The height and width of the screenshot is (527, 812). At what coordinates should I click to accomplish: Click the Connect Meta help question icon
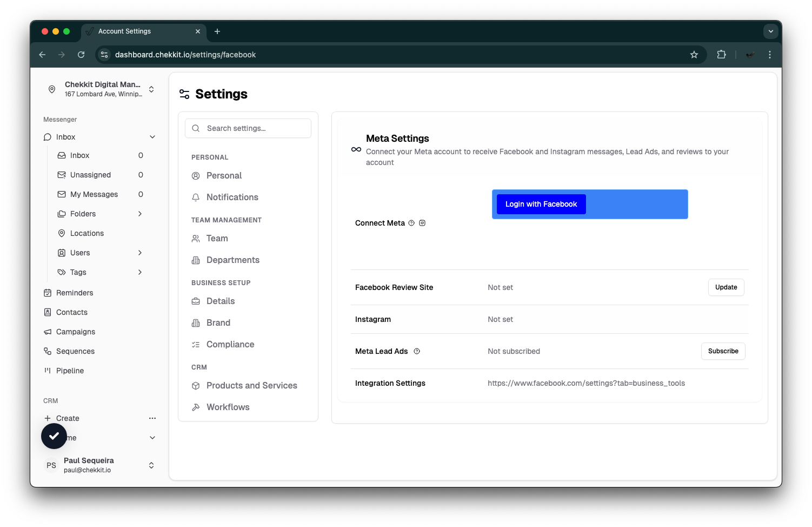pos(411,223)
